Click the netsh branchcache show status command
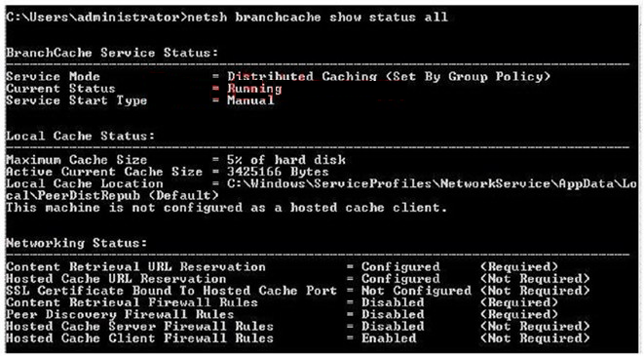Image resolution: width=644 pixels, height=356 pixels. pos(318,18)
